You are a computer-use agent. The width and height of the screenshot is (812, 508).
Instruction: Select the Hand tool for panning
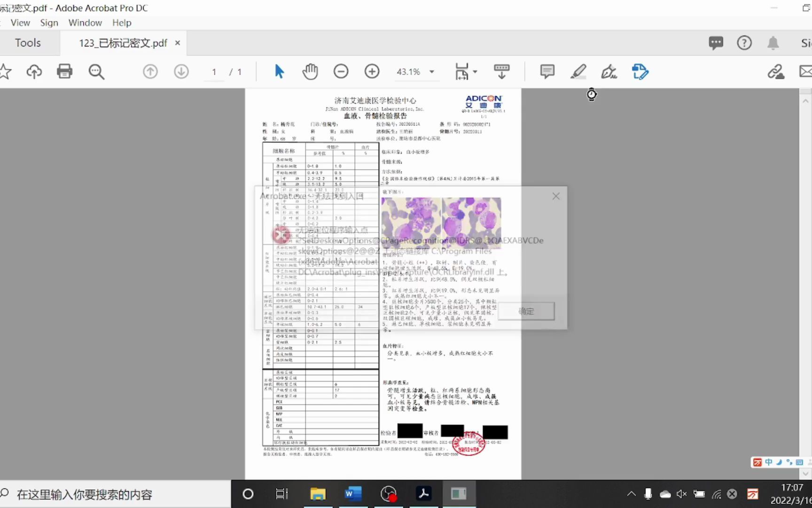[x=310, y=71]
